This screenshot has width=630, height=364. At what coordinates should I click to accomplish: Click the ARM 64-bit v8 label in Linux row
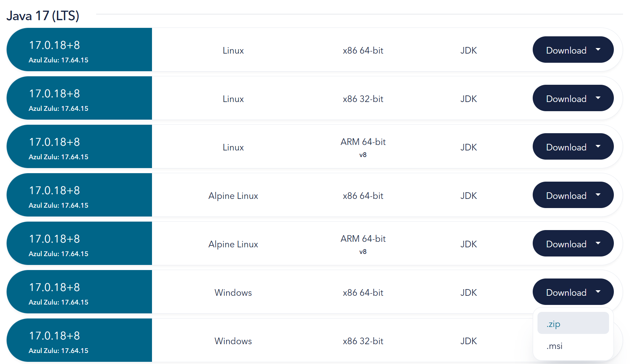(x=363, y=147)
